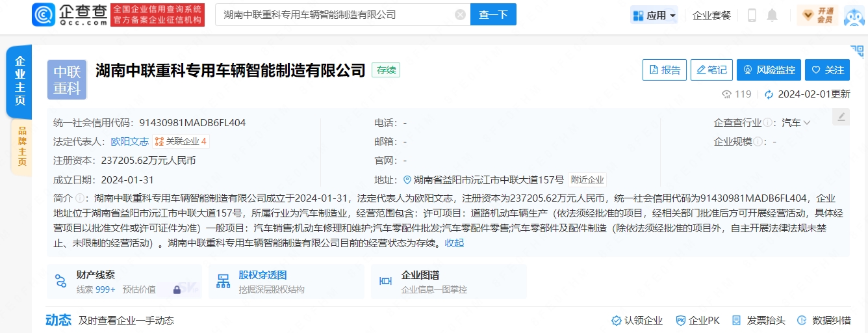Click info icon beside 企业规模
868x333 pixels.
click(x=758, y=141)
